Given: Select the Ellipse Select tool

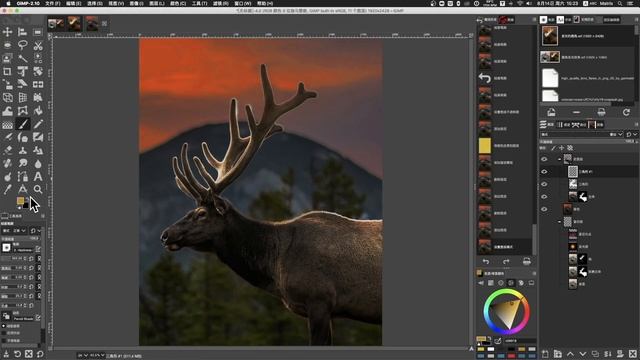Looking at the screenshot, I should tap(7, 45).
